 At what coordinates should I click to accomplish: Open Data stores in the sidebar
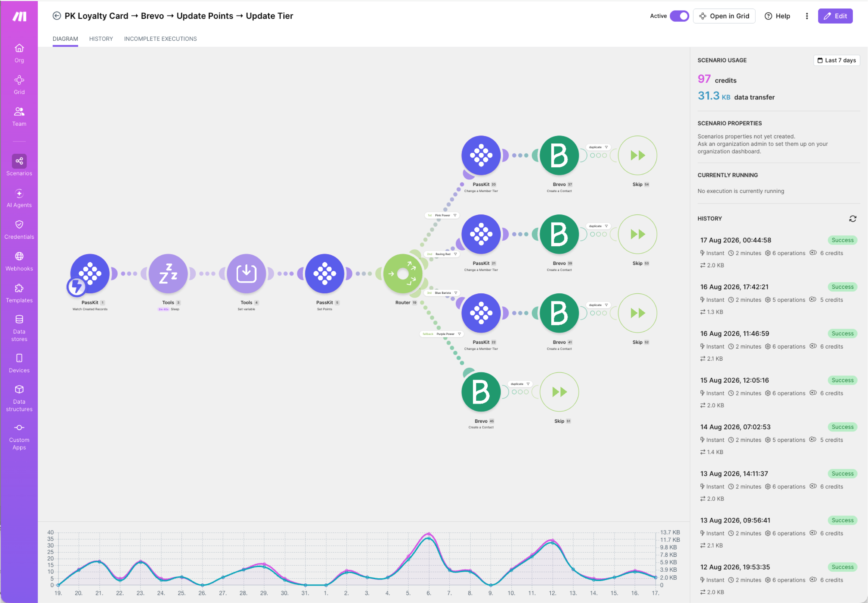click(x=19, y=328)
